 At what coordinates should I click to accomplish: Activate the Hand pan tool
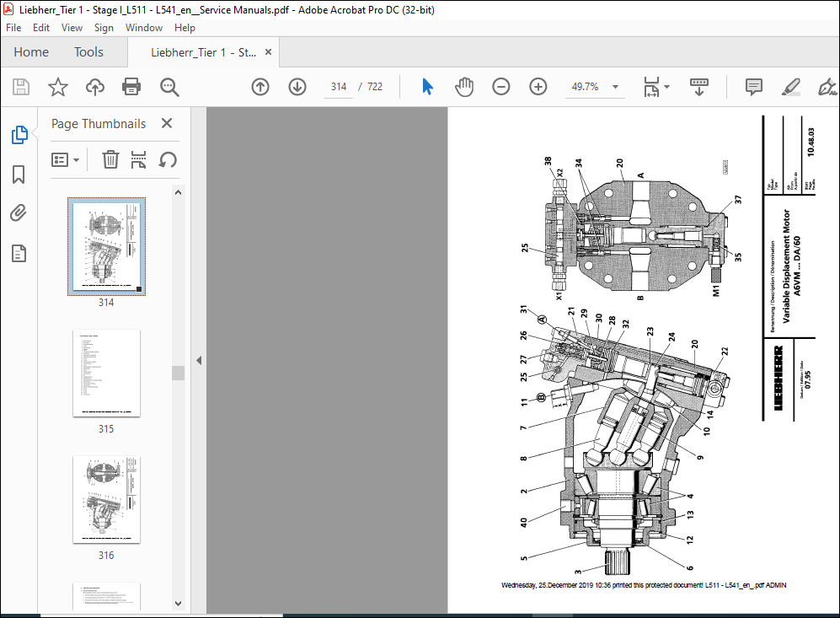click(x=464, y=87)
